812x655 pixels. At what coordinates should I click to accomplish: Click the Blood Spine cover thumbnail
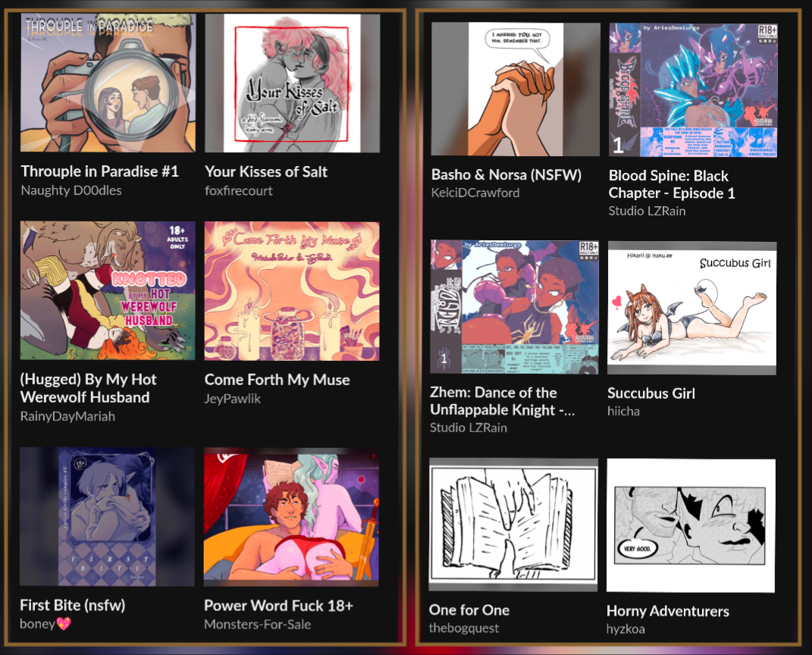coord(693,89)
